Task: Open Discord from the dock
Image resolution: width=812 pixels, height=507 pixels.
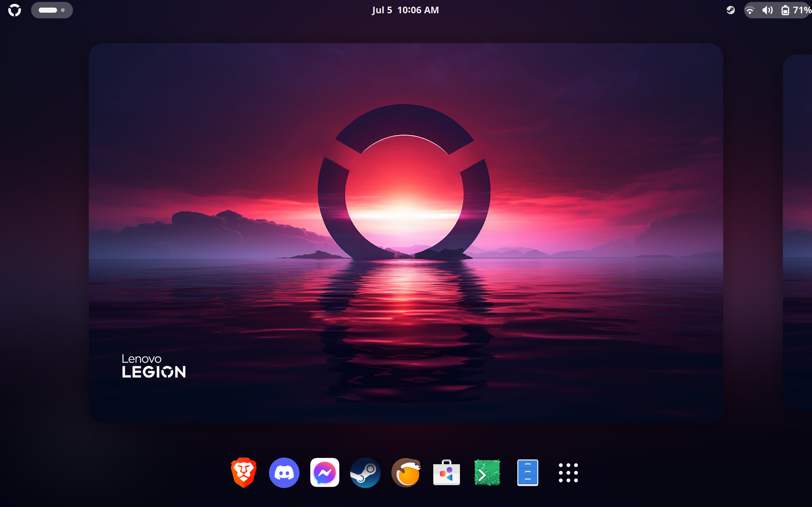Action: 284,472
